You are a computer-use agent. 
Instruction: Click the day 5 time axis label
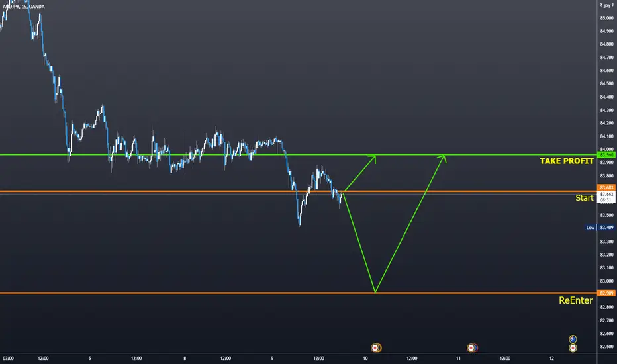(90, 359)
